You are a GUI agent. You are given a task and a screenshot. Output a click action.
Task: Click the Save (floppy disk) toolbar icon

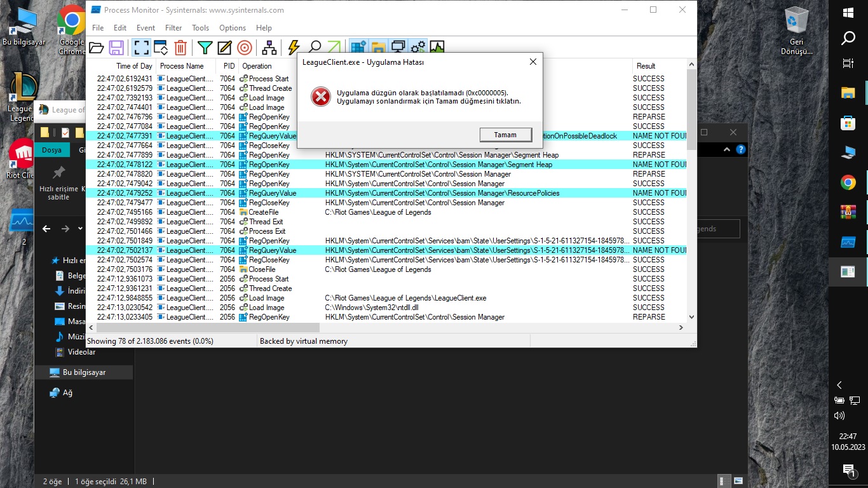tap(116, 48)
